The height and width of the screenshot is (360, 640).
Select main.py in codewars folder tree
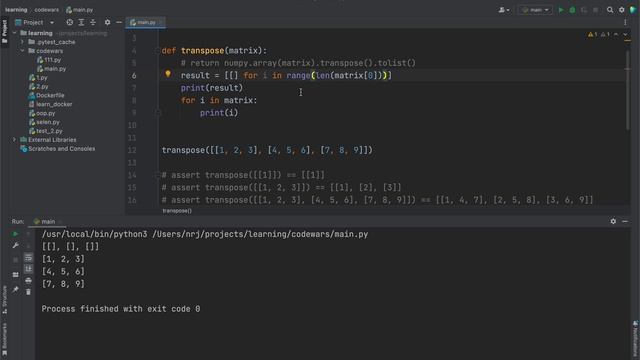tap(51, 69)
